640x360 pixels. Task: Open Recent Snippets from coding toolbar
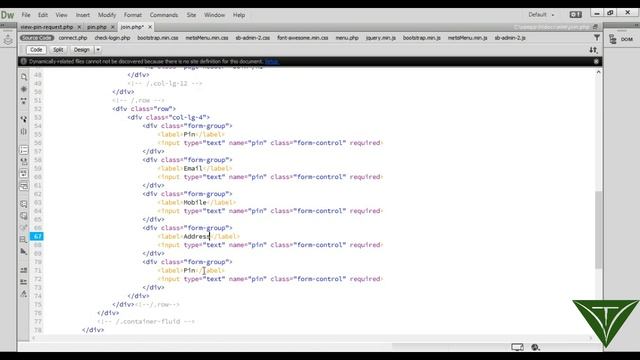coord(24,239)
